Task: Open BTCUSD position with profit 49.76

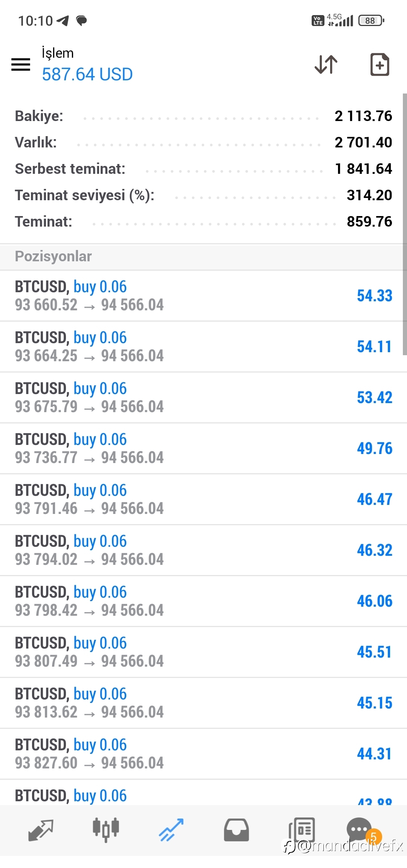Action: [x=203, y=449]
